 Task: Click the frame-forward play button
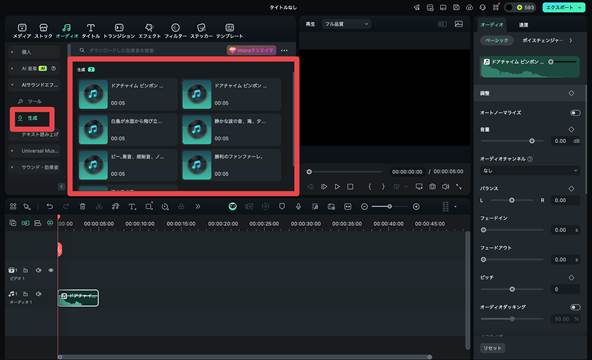324,186
